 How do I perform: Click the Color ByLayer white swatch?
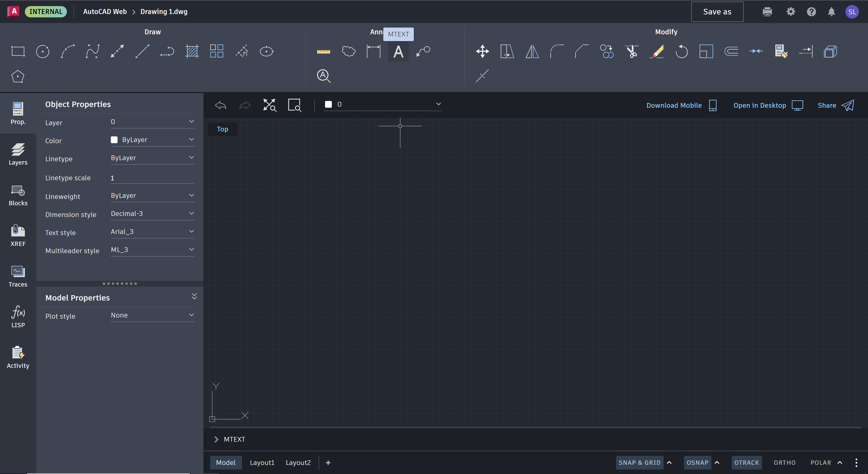(114, 140)
